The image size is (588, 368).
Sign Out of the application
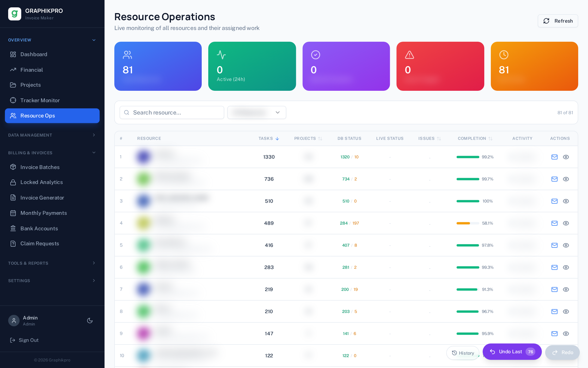[24, 340]
